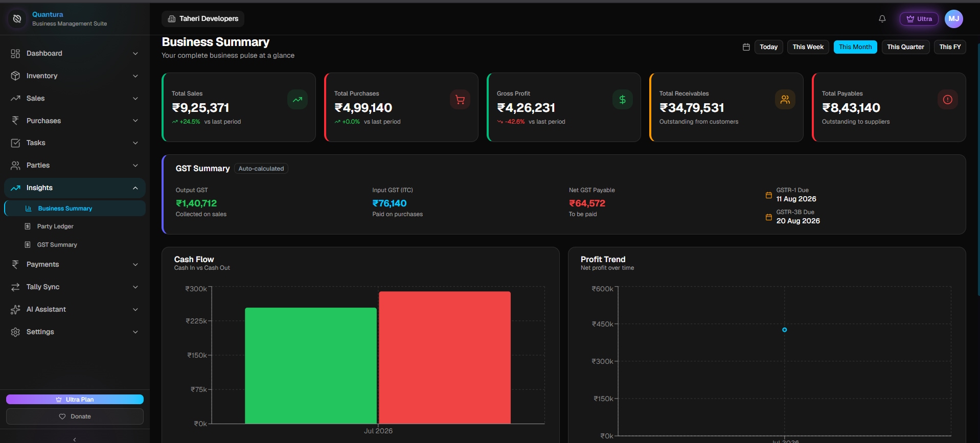The width and height of the screenshot is (980, 443).
Task: Expand the Tally Sync menu chevron
Action: click(x=135, y=287)
